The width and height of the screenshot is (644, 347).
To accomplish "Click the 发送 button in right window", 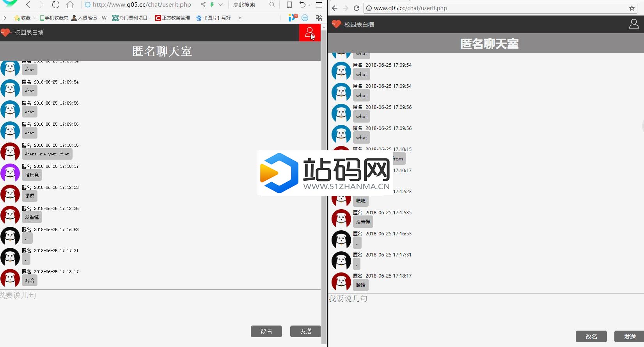I will (630, 336).
